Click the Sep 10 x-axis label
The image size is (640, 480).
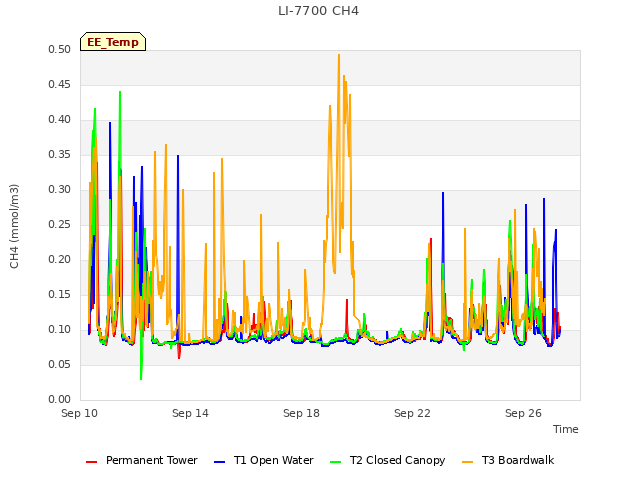(79, 413)
